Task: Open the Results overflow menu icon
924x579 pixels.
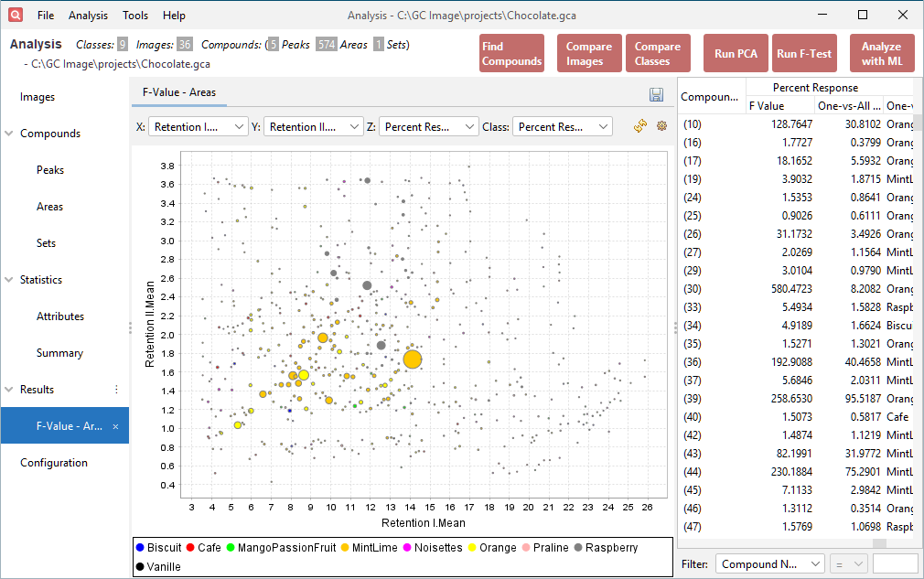Action: (x=115, y=389)
